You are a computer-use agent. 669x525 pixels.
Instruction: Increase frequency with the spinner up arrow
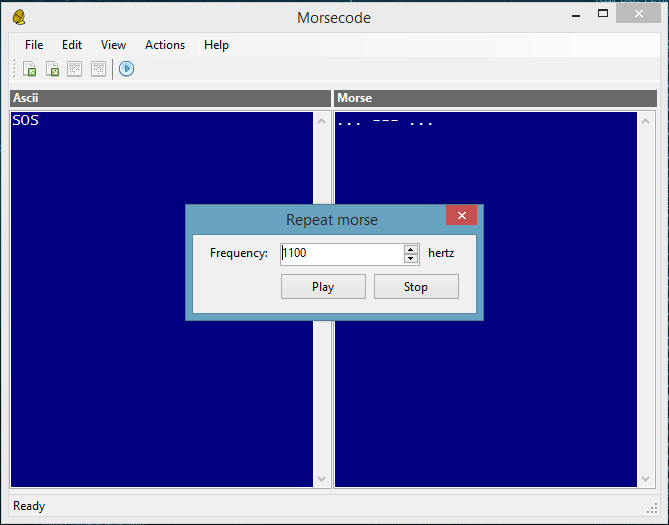point(410,250)
